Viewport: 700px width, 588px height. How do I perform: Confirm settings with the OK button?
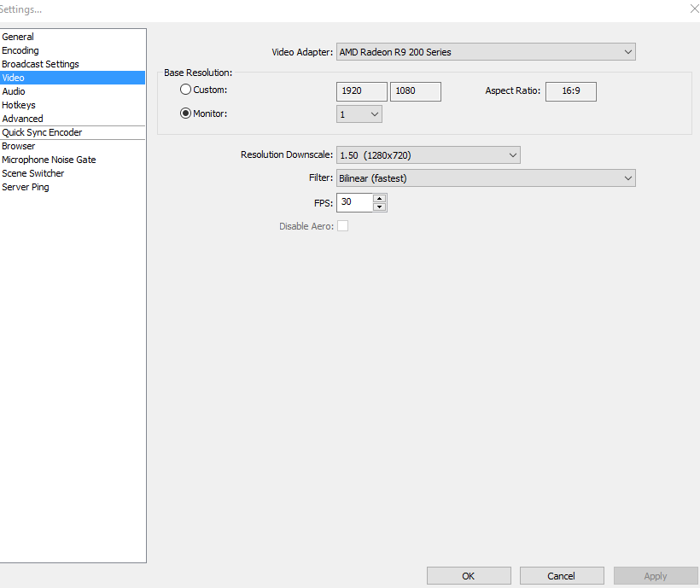pos(468,575)
